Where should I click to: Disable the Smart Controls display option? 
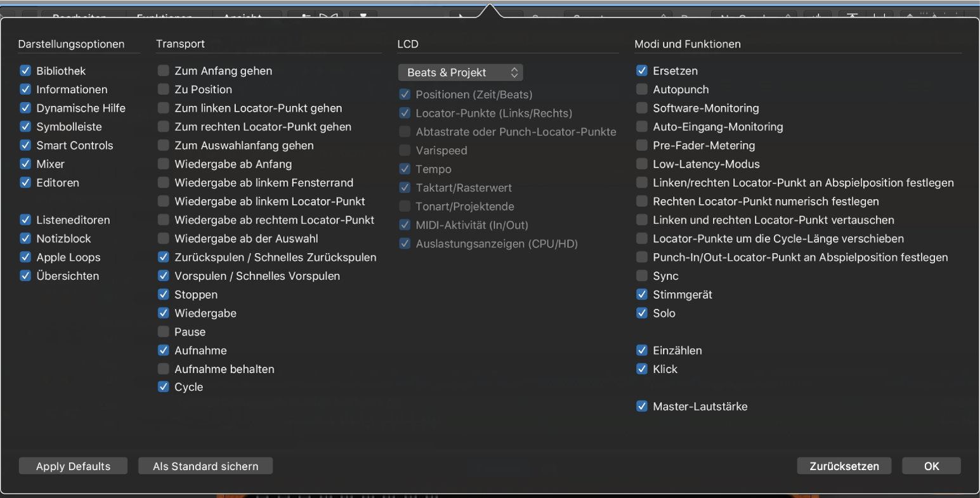tap(25, 145)
